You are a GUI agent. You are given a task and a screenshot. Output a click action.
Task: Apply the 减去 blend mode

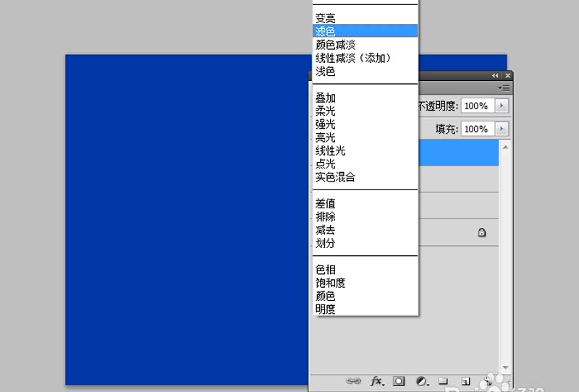(x=365, y=230)
